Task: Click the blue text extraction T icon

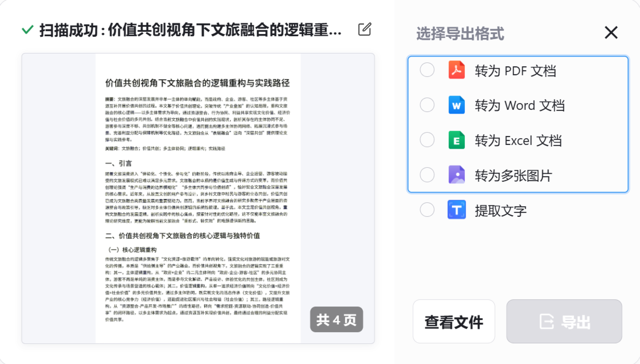Action: 457,210
